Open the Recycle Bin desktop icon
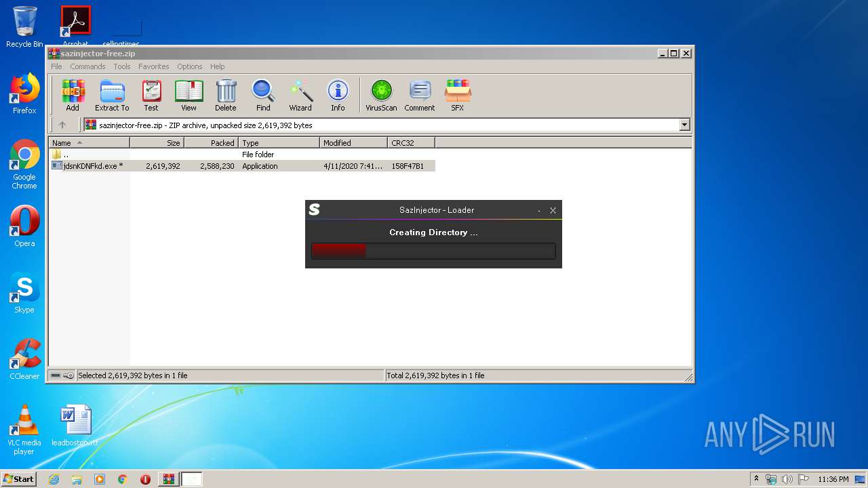Image resolution: width=868 pixels, height=488 pixels. point(24,27)
